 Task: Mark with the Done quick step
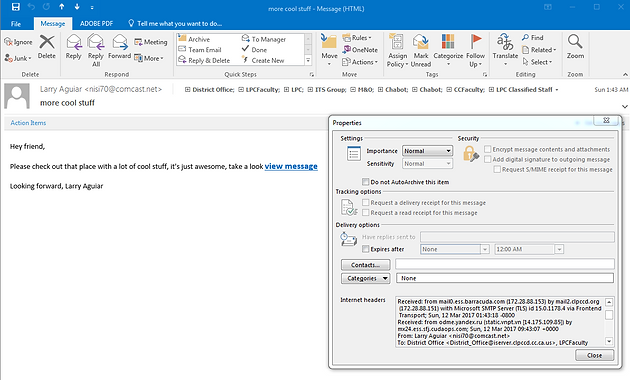point(254,50)
